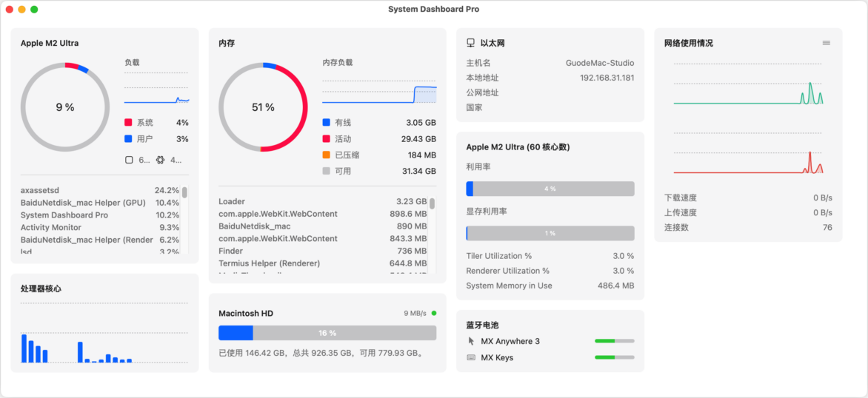Click the Macintosh HD 16 % usage bar

327,333
